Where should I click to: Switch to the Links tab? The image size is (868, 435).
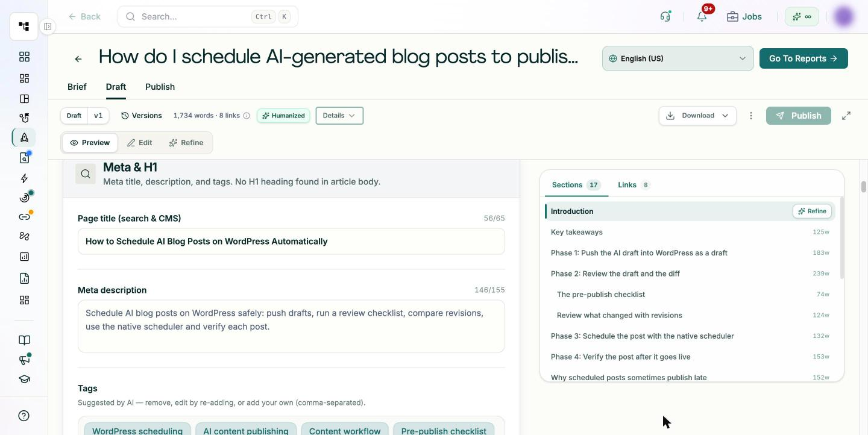point(634,185)
